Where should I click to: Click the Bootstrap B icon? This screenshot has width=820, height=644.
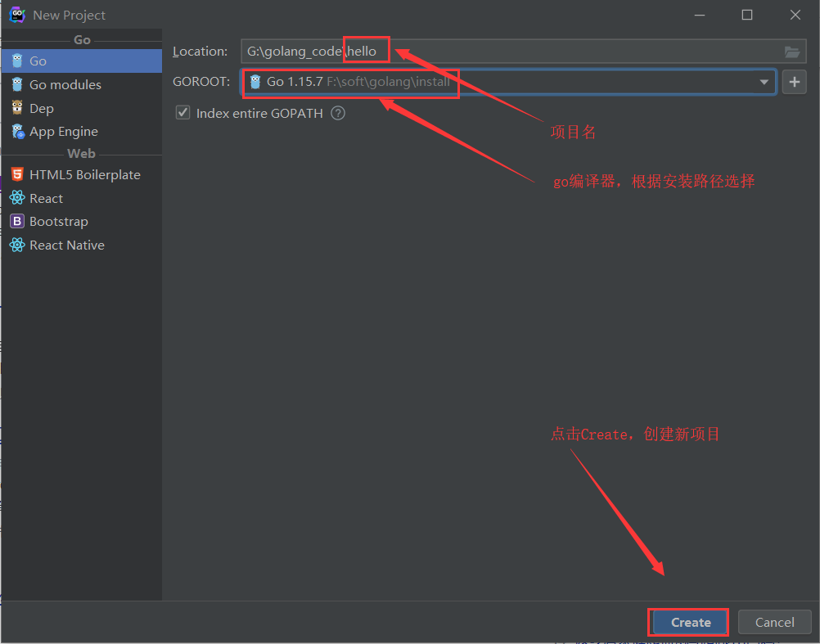(17, 222)
